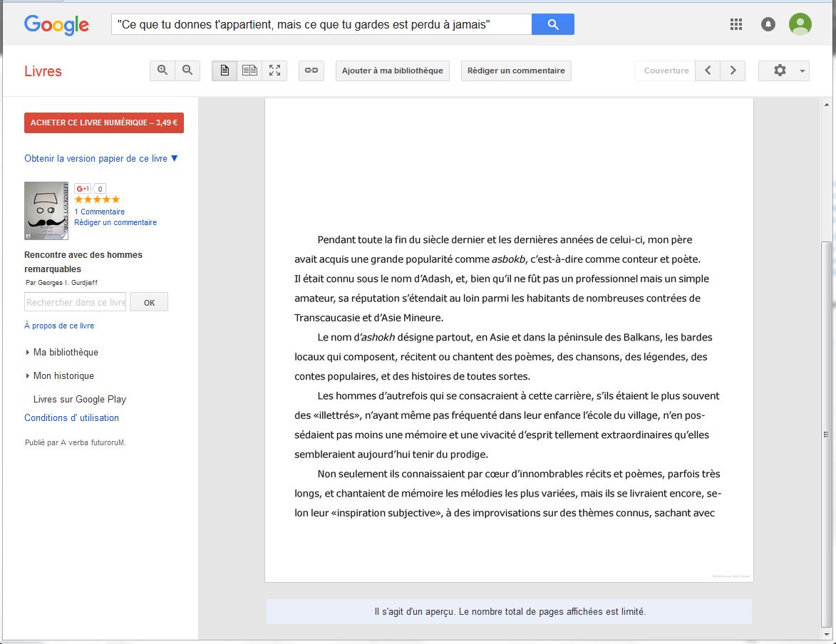Open Google notifications bell
Screen dimensions: 836x644
pos(768,24)
